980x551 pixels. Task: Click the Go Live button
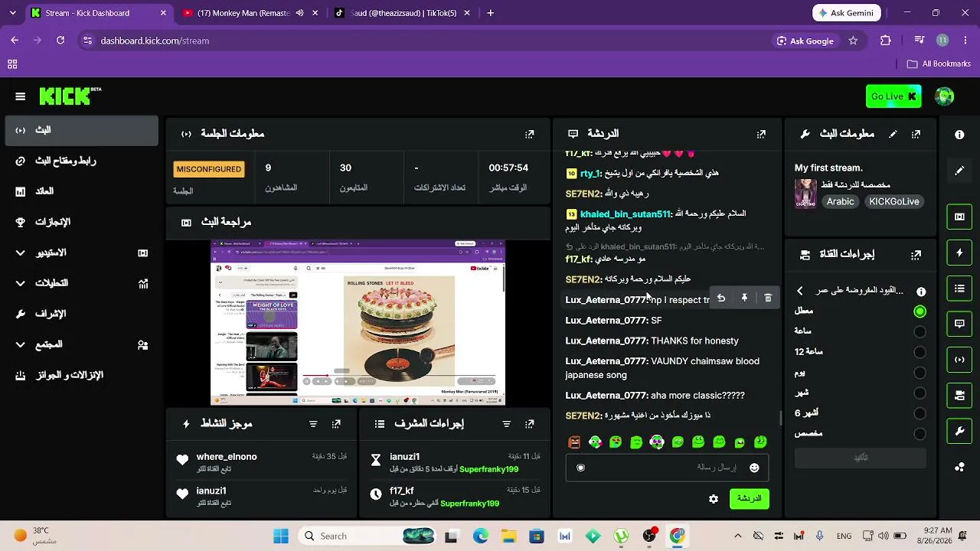[893, 96]
